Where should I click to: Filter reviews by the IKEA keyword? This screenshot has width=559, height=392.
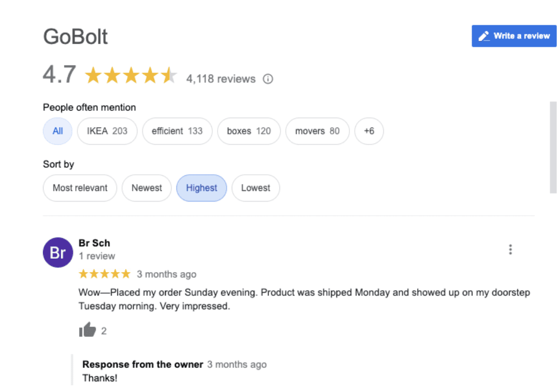pyautogui.click(x=106, y=131)
